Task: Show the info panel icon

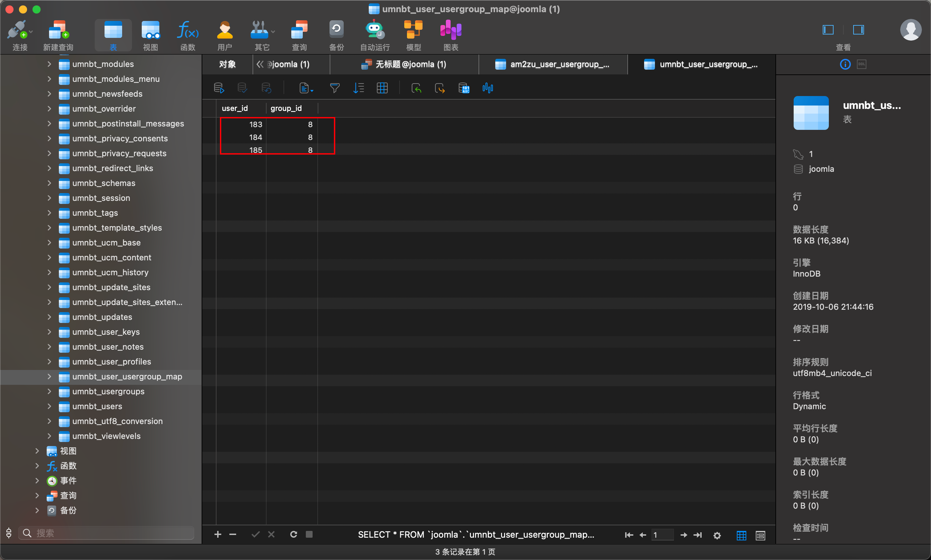Action: click(845, 64)
